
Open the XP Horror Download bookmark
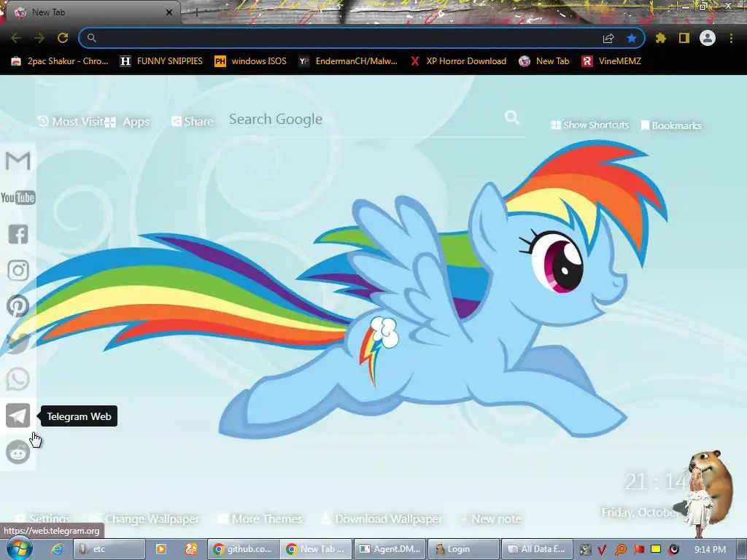point(459,61)
